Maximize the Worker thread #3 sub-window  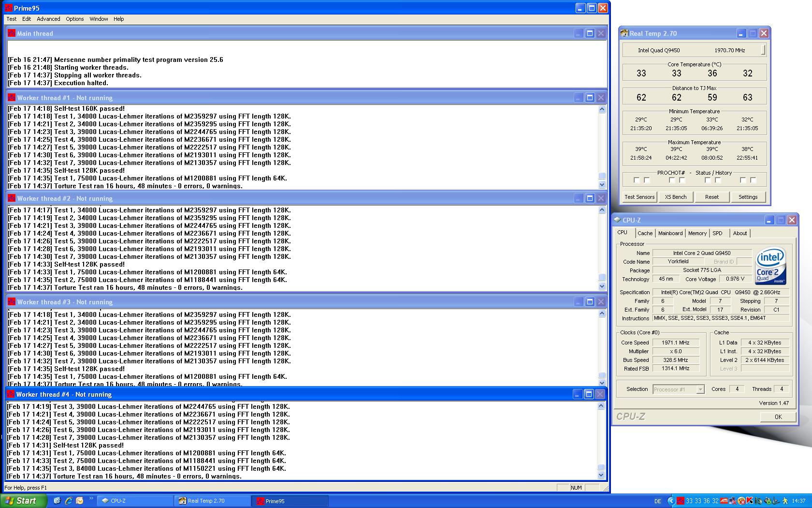tap(590, 301)
